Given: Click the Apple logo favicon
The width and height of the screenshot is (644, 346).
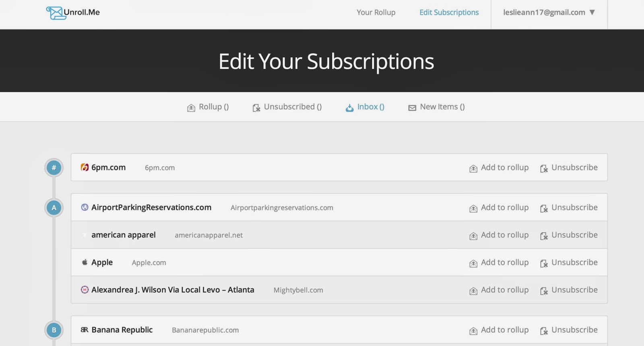Looking at the screenshot, I should [85, 262].
